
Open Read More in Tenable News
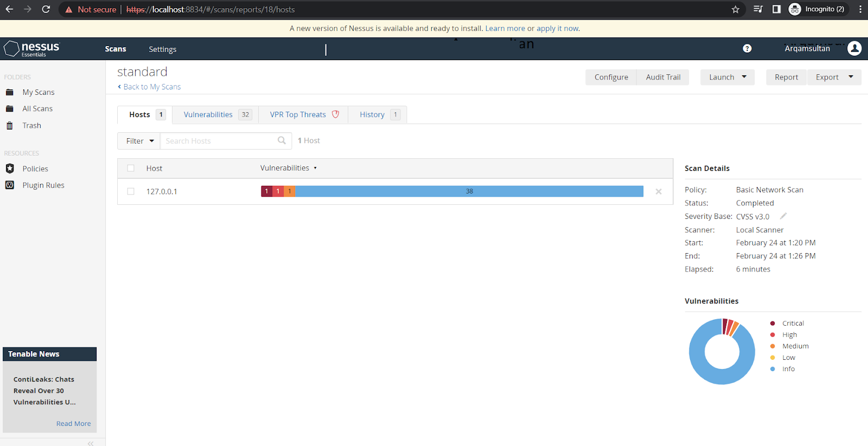pos(74,423)
